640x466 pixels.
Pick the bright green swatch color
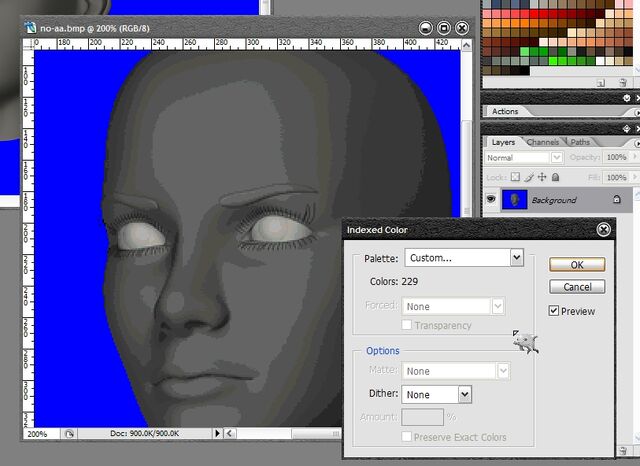553,61
